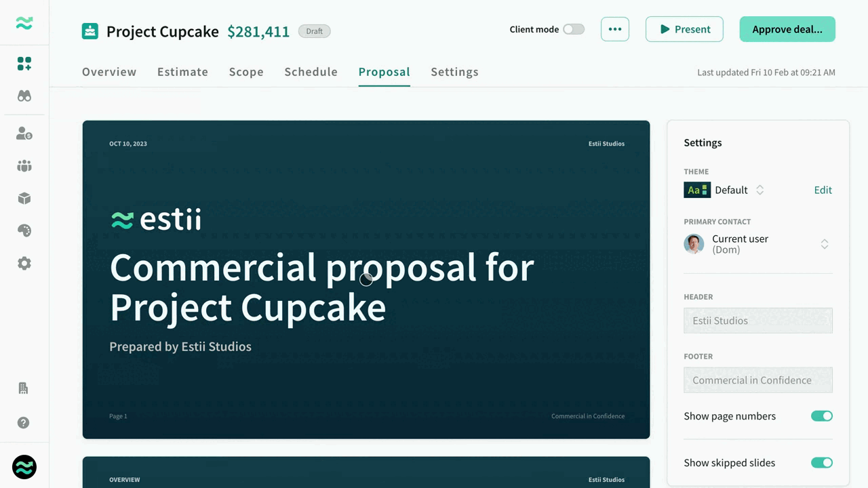Open the user rates person-dollar icon
868x488 pixels.
[24, 134]
